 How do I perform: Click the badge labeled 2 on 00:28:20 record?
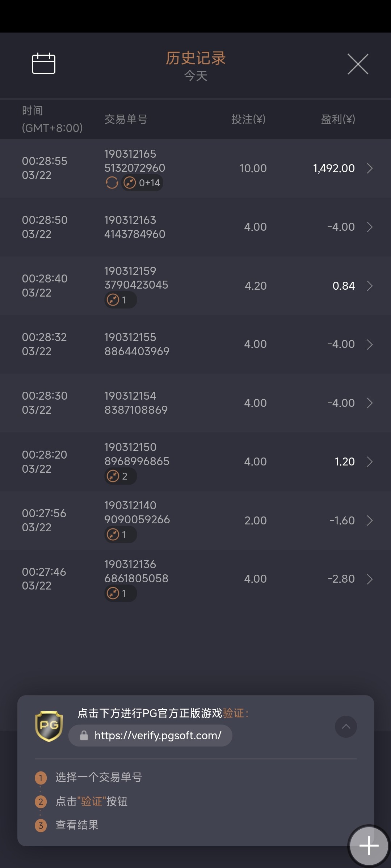120,476
